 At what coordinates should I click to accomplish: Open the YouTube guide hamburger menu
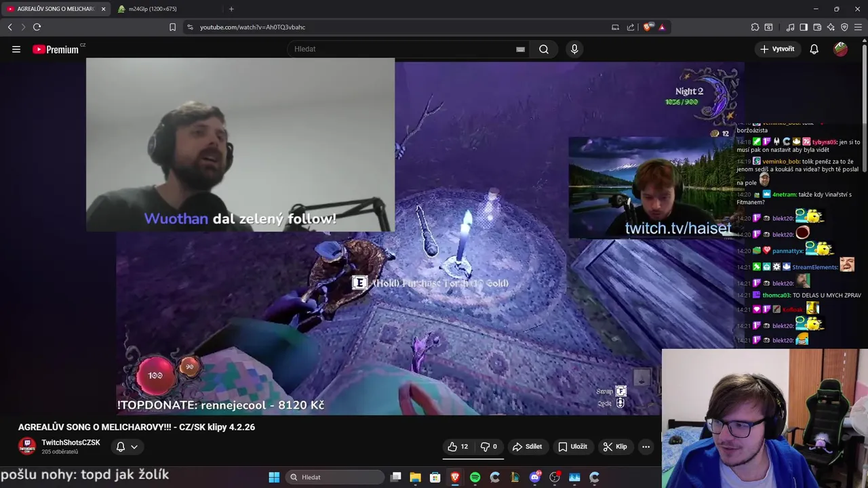(16, 49)
